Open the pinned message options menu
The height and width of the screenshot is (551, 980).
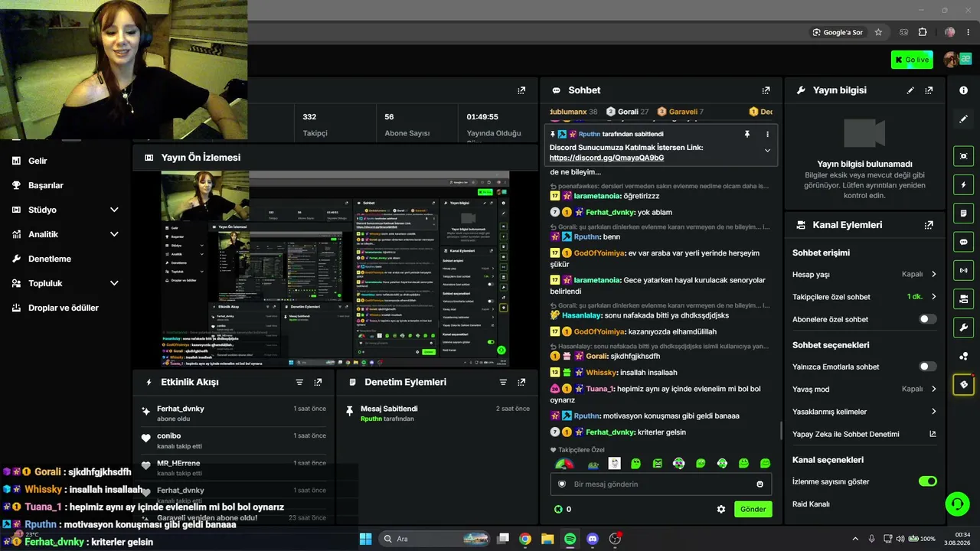pyautogui.click(x=767, y=134)
